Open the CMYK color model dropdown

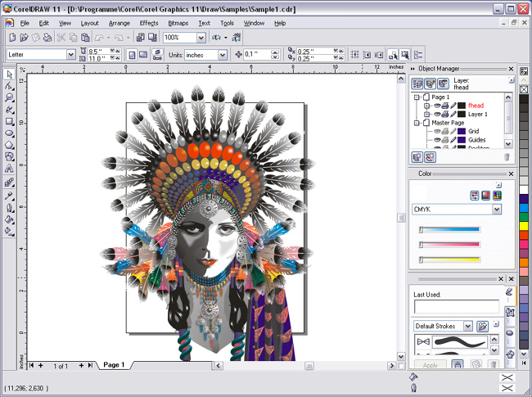[496, 210]
